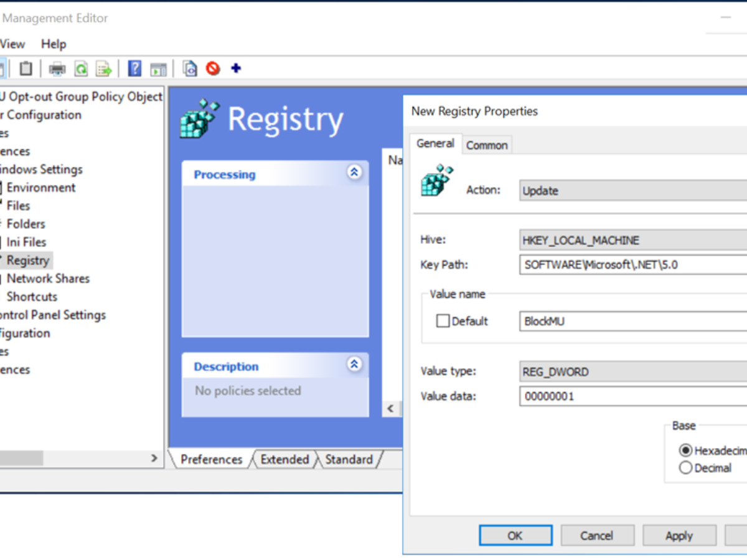Viewport: 747px width, 560px height.
Task: Click the red Disable item icon
Action: (x=213, y=68)
